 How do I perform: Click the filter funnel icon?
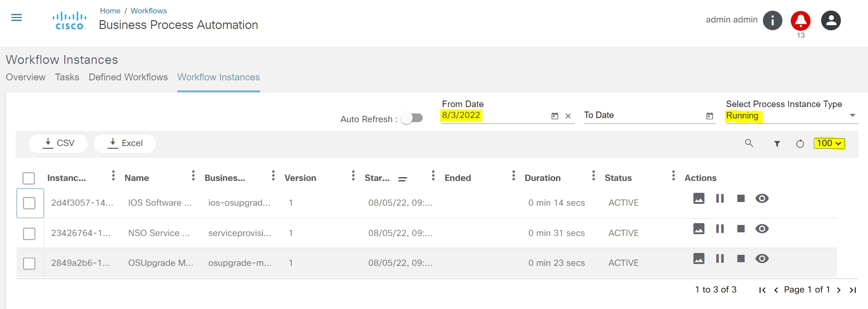point(777,144)
